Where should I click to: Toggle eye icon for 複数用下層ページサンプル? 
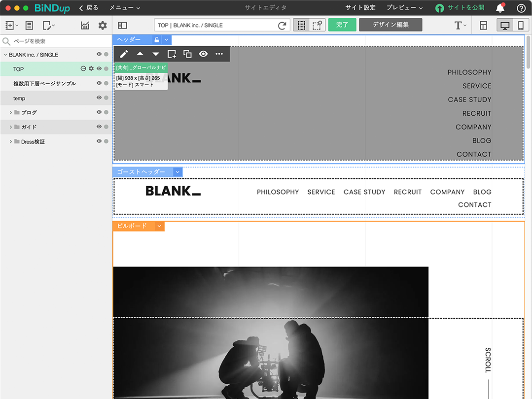(x=99, y=83)
